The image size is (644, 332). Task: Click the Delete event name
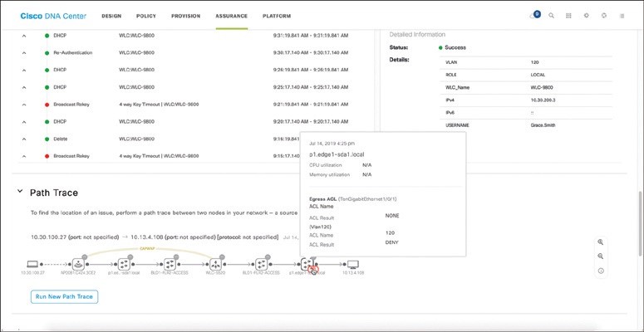pos(61,139)
